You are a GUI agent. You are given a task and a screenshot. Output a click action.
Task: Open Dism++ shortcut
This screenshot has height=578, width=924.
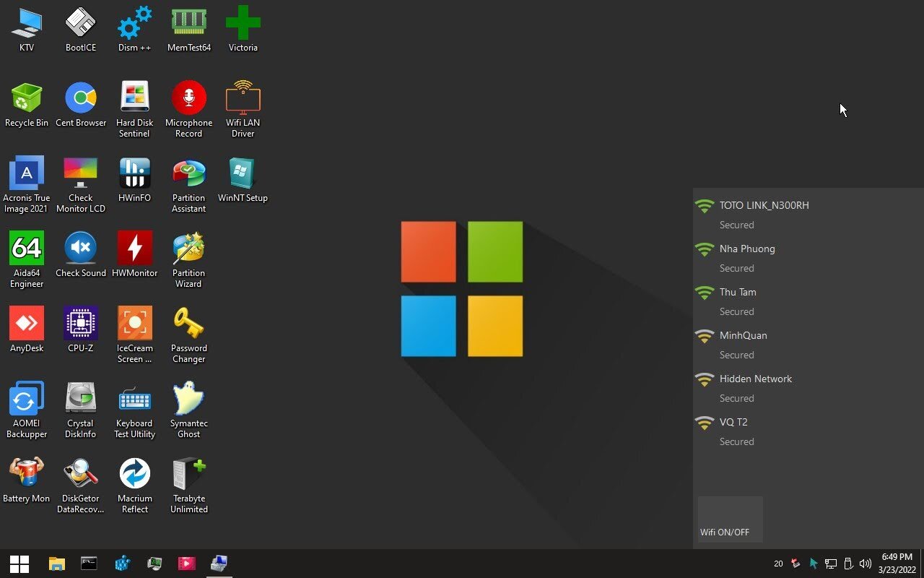point(135,29)
